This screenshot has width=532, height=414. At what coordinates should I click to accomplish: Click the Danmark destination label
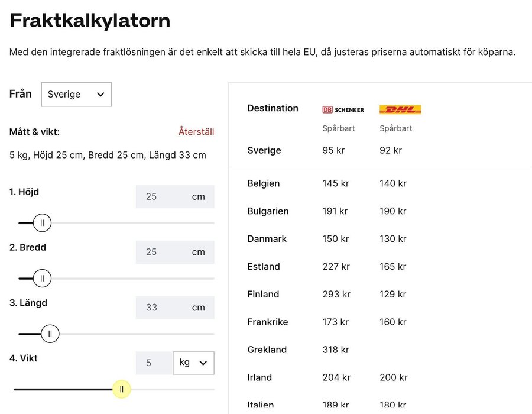(267, 239)
